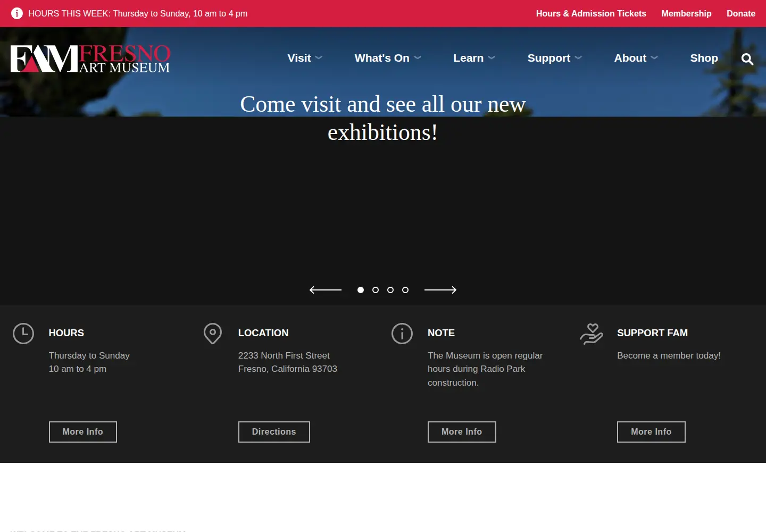Viewport: 766px width, 532px height.
Task: Click the address '2233 North First Street'
Action: pyautogui.click(x=284, y=355)
